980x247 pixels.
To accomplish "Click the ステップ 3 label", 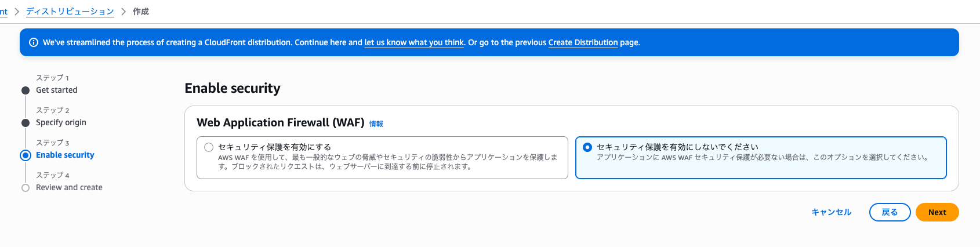I will coord(52,143).
